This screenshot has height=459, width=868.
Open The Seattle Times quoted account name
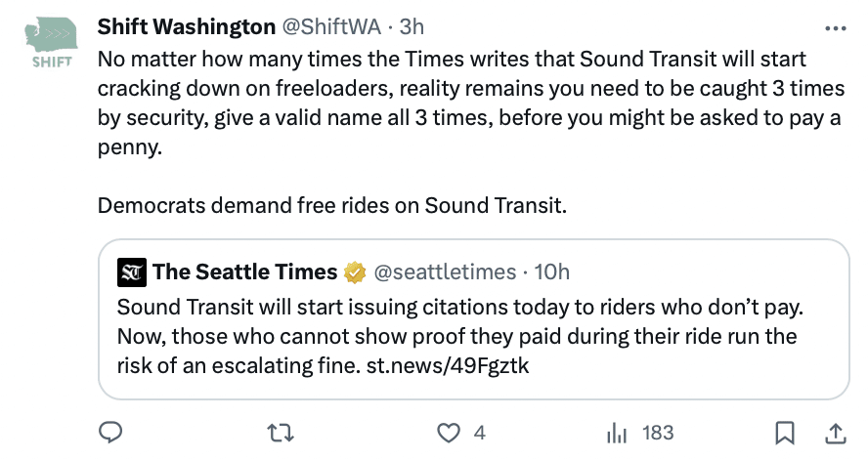[244, 271]
